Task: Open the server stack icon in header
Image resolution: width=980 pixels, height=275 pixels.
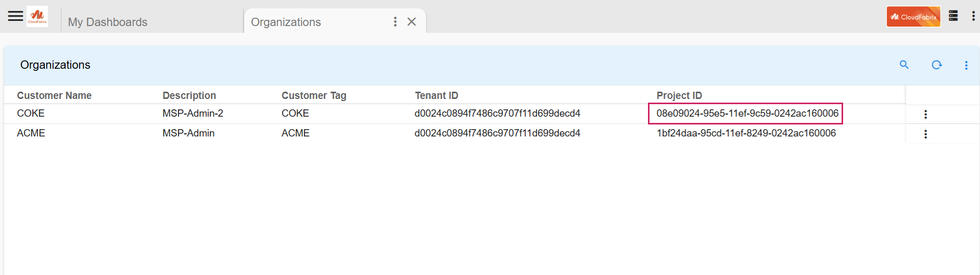Action: point(953,16)
